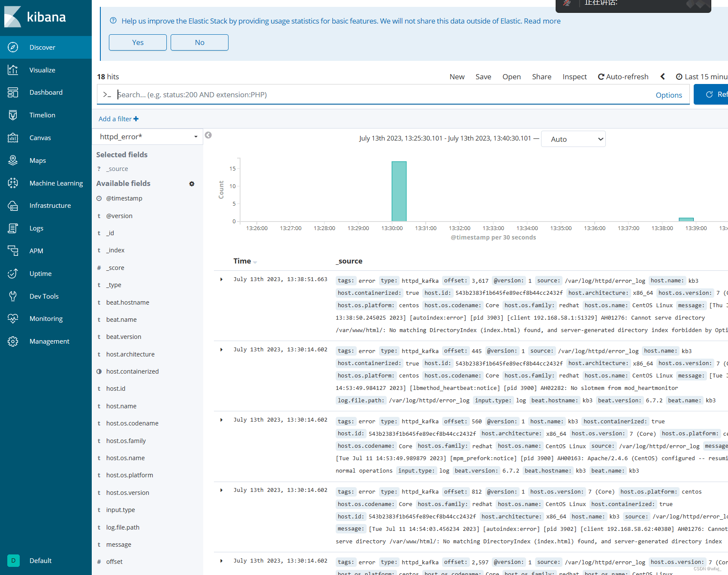
Task: Open Timelion shield icon
Action: pyautogui.click(x=13, y=115)
